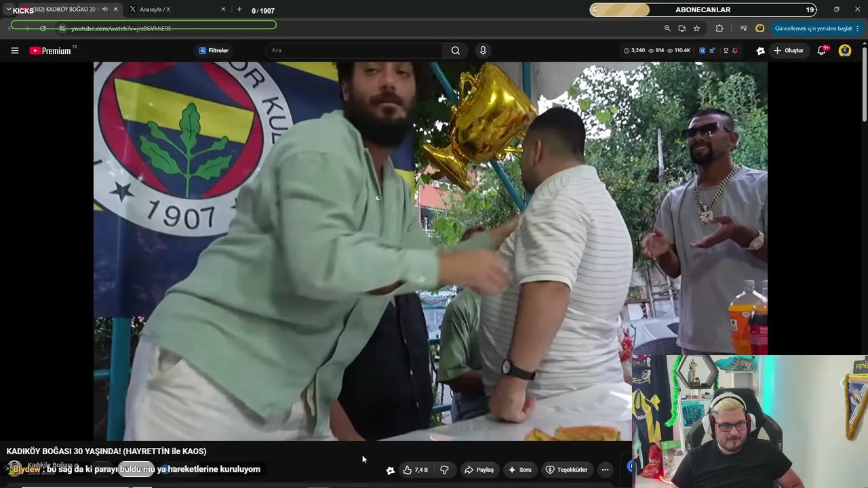The image size is (868, 488).
Task: Open the Filtreler extension button
Action: 214,51
